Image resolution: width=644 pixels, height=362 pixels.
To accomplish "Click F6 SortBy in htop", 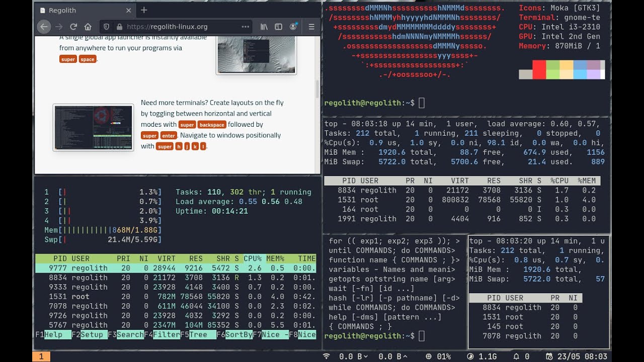I will click(x=234, y=335).
